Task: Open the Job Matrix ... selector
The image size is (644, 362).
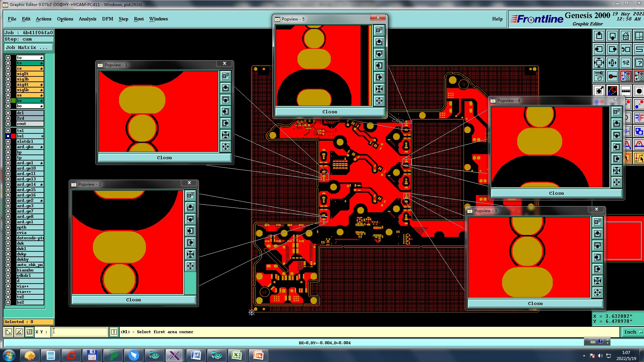Action: pyautogui.click(x=29, y=48)
